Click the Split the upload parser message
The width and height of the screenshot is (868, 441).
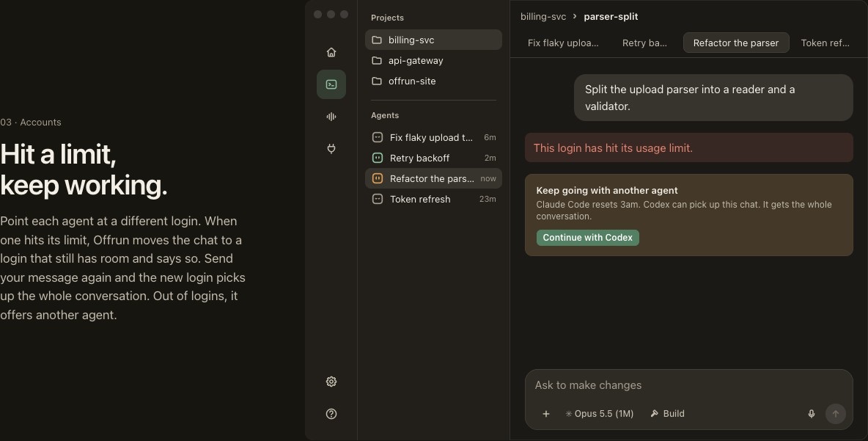pos(713,98)
